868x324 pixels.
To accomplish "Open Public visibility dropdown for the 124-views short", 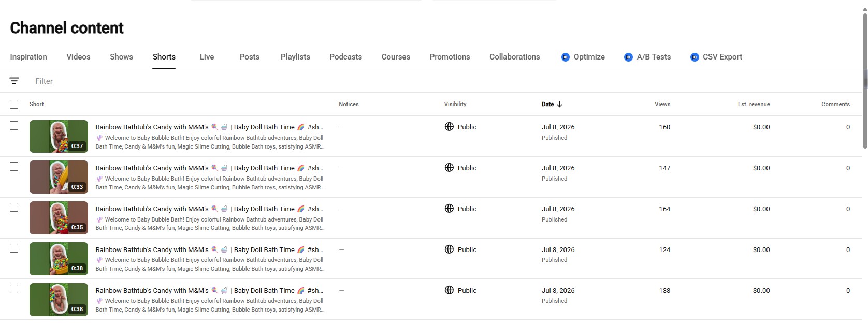I will 467,249.
